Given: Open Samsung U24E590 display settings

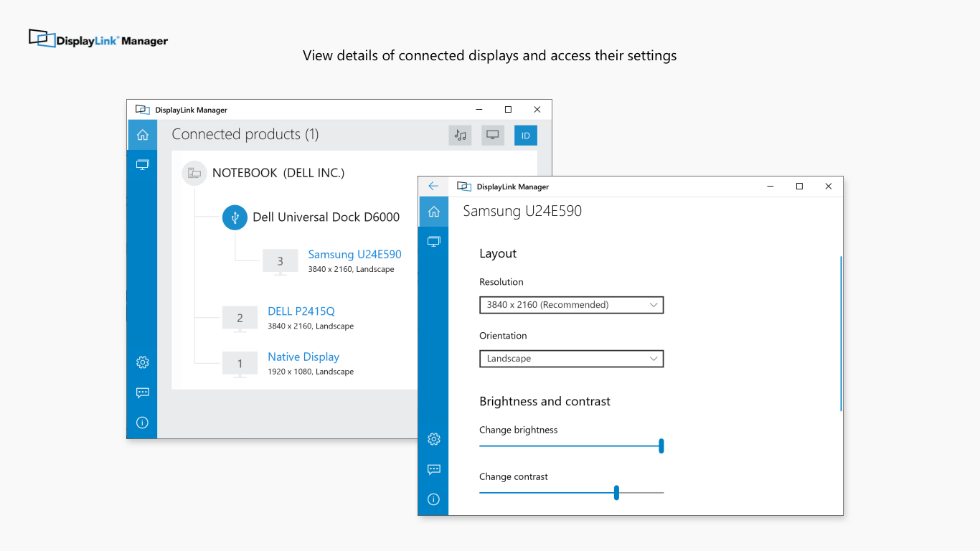Looking at the screenshot, I should pos(354,254).
